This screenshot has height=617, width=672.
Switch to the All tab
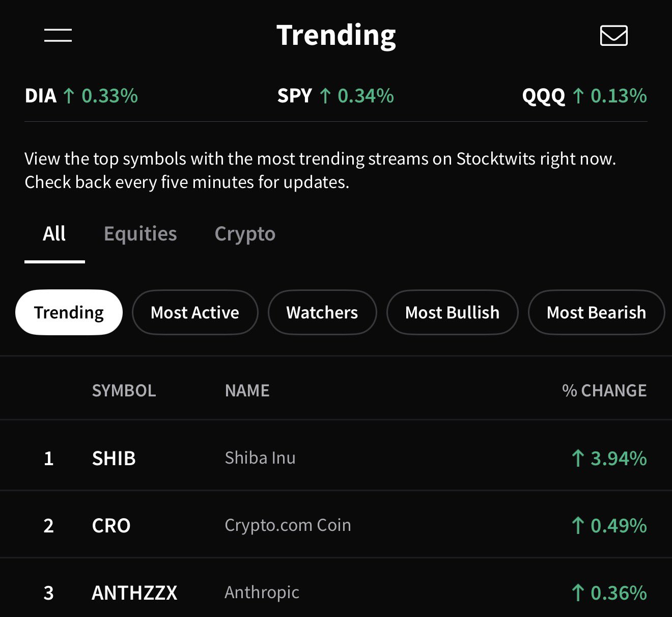tap(54, 234)
